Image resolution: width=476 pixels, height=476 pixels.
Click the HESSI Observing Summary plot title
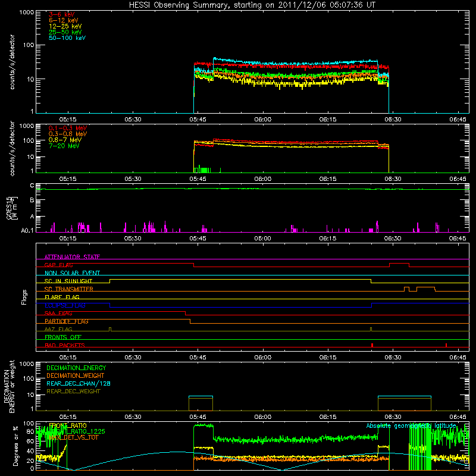(x=252, y=5)
